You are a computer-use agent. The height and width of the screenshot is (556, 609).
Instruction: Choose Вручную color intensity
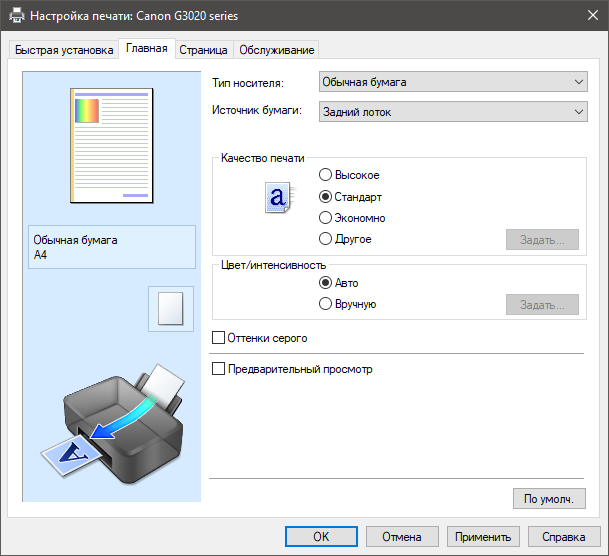348,304
